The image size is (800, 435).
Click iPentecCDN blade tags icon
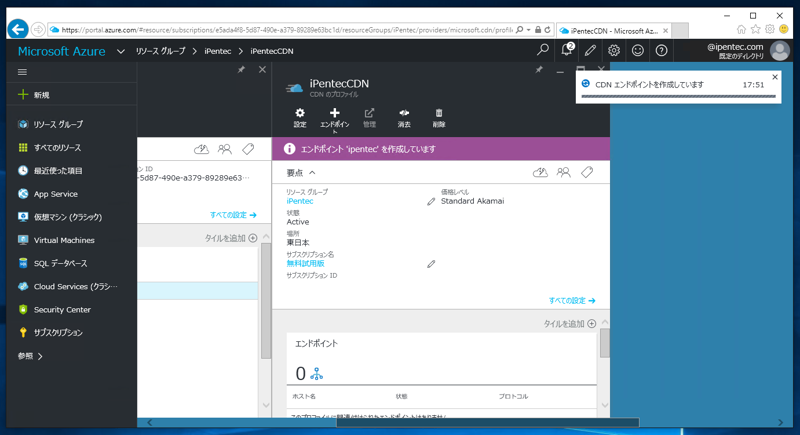pyautogui.click(x=587, y=172)
